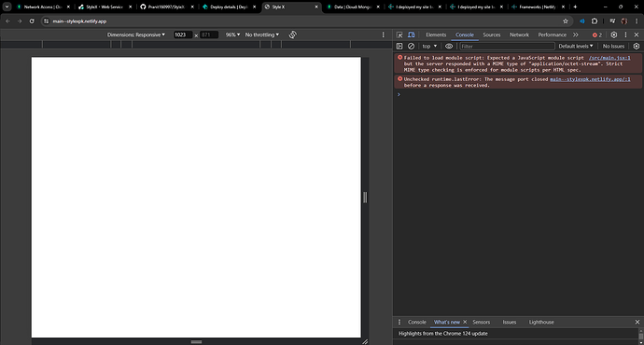Screen dimensions: 644x345
Task: Select the Sensors drawer tab
Action: point(482,322)
